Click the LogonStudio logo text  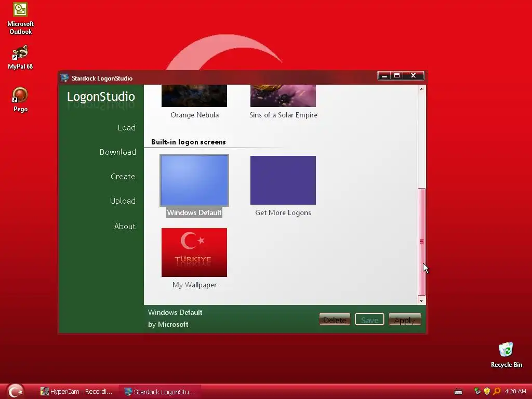point(101,97)
